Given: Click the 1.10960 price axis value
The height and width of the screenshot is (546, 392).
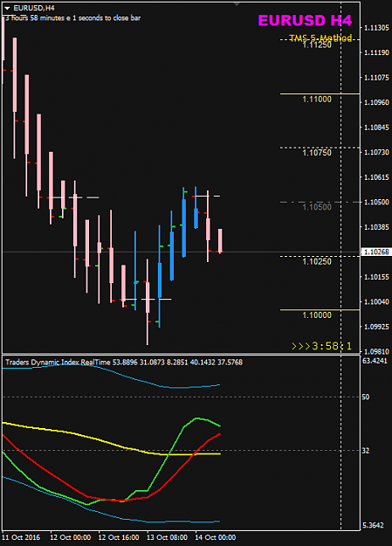Looking at the screenshot, I should [376, 102].
